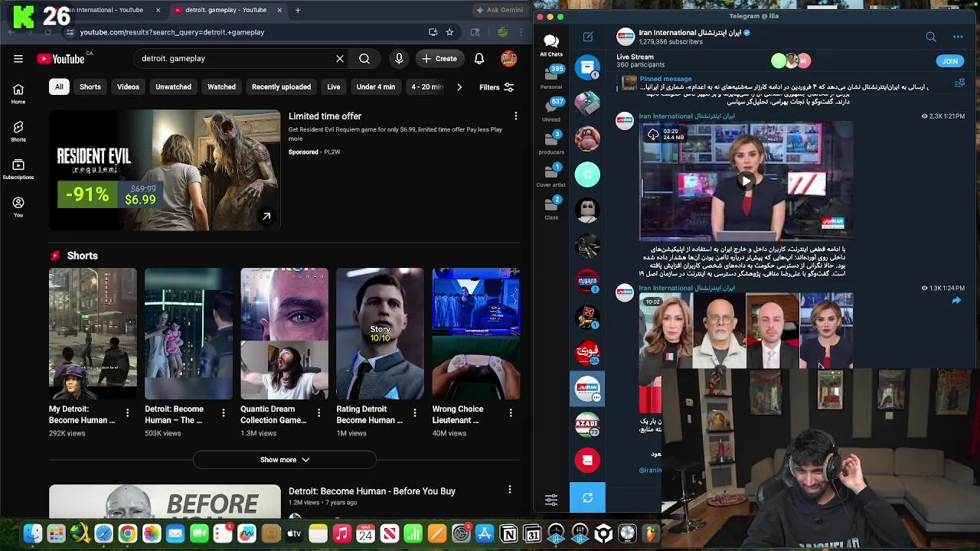Open YouTube account avatar menu
This screenshot has width=980, height=551.
click(508, 58)
